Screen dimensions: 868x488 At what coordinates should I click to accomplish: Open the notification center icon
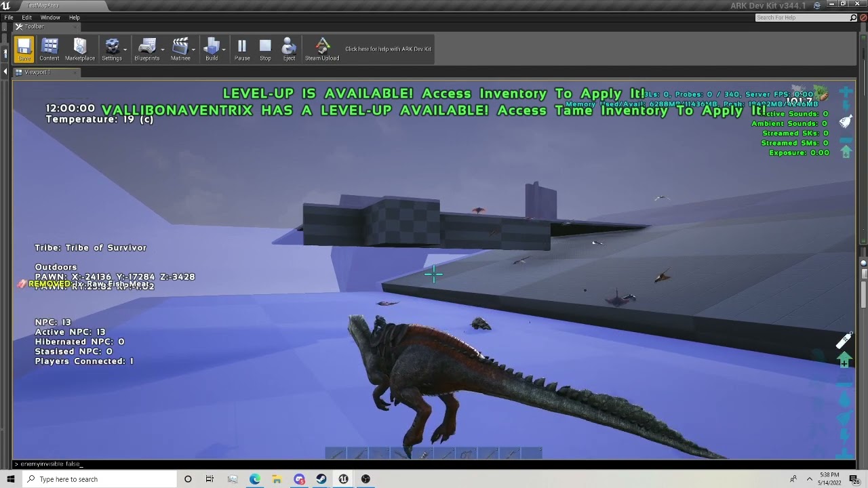(854, 479)
